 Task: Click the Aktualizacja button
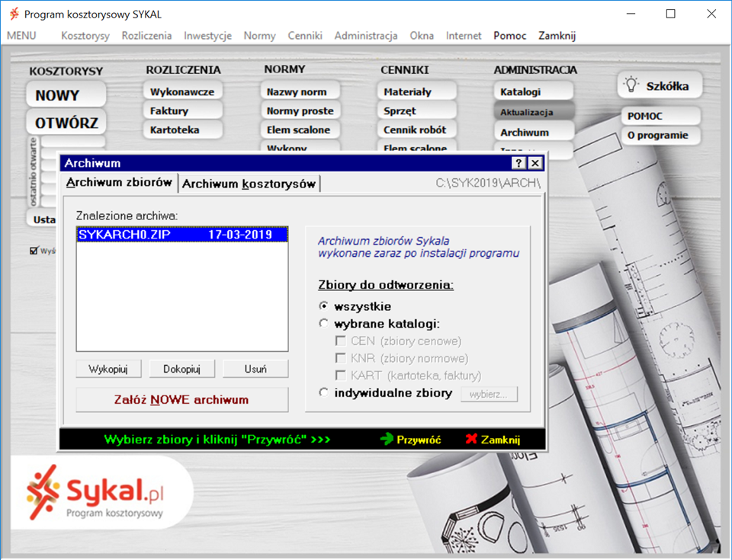pyautogui.click(x=534, y=112)
